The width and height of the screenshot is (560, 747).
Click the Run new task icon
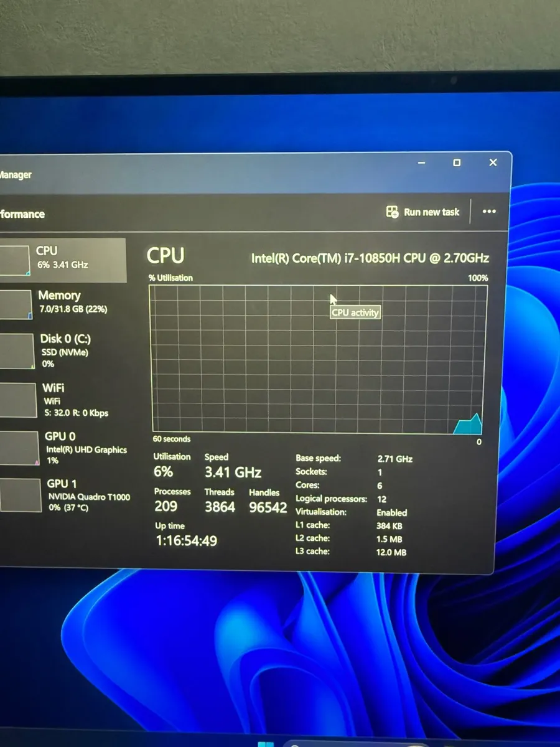pyautogui.click(x=392, y=212)
